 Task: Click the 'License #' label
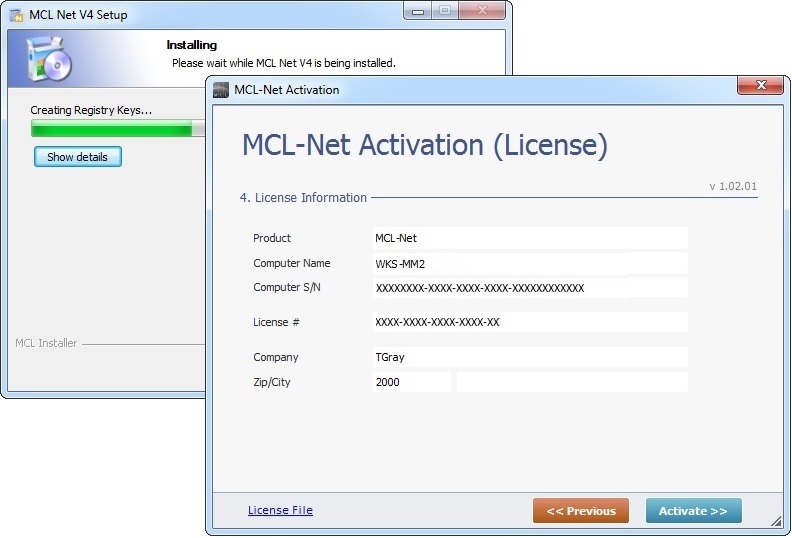(x=276, y=322)
